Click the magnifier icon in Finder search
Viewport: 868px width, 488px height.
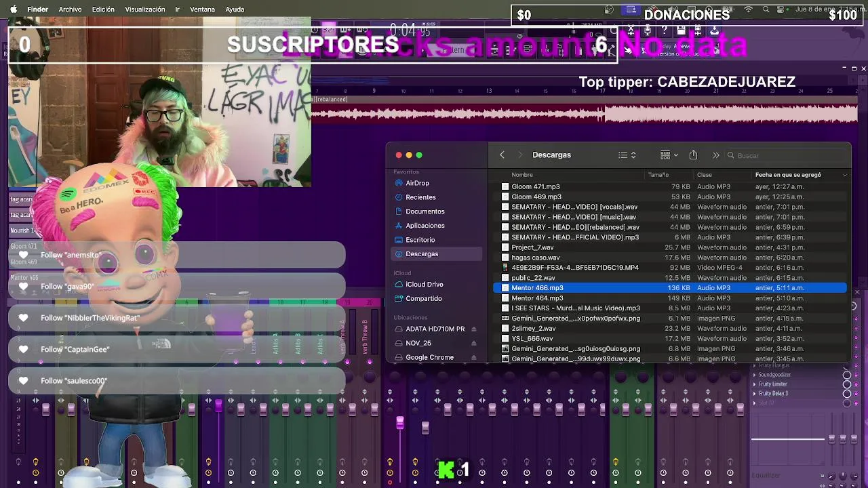tap(731, 155)
